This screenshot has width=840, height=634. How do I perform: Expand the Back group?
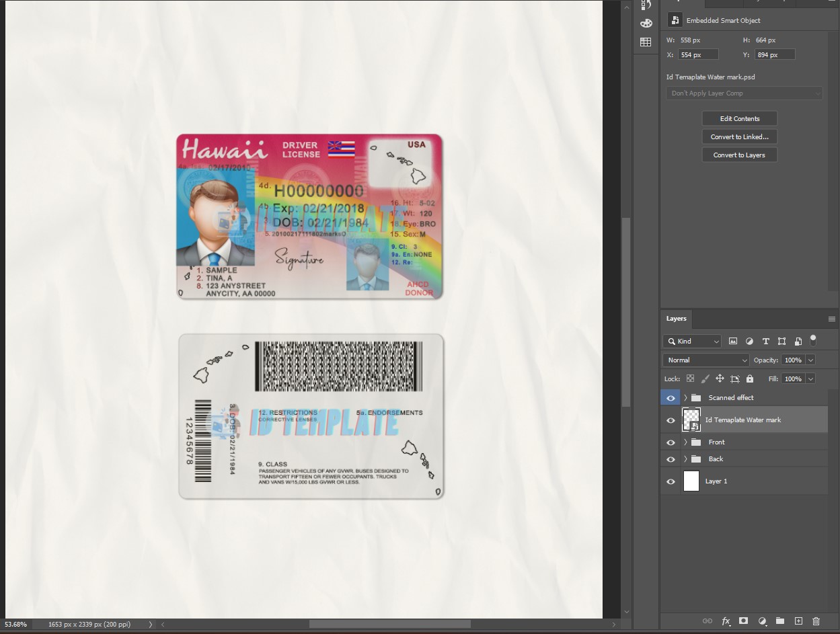pyautogui.click(x=685, y=459)
